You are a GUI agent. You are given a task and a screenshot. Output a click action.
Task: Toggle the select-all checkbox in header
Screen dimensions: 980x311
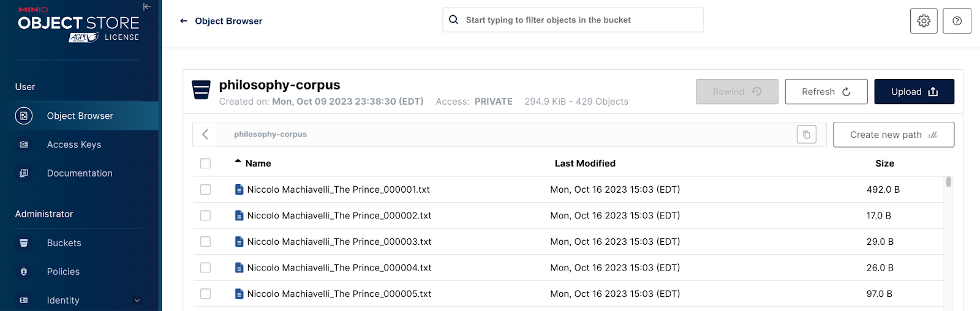tap(205, 163)
